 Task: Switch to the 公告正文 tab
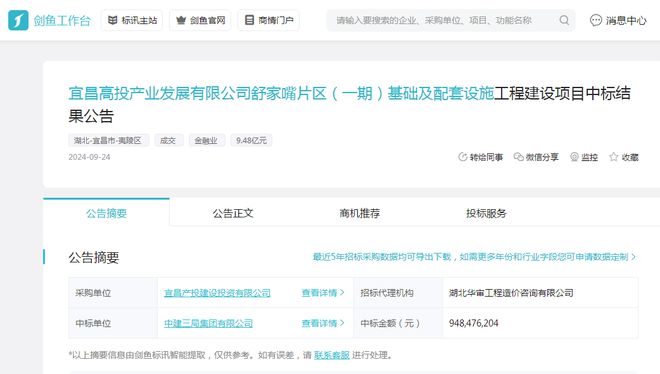click(233, 213)
